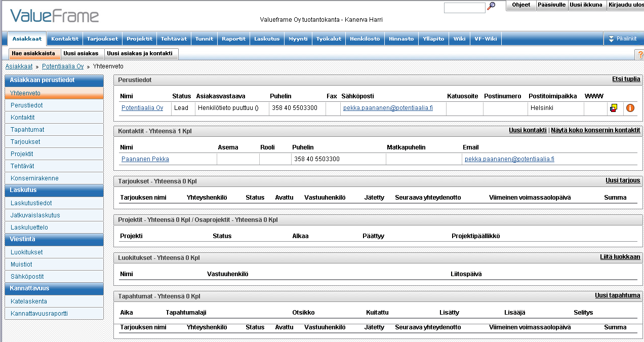The image size is (644, 342).
Task: Click the orange help question mark icon
Action: (x=640, y=54)
